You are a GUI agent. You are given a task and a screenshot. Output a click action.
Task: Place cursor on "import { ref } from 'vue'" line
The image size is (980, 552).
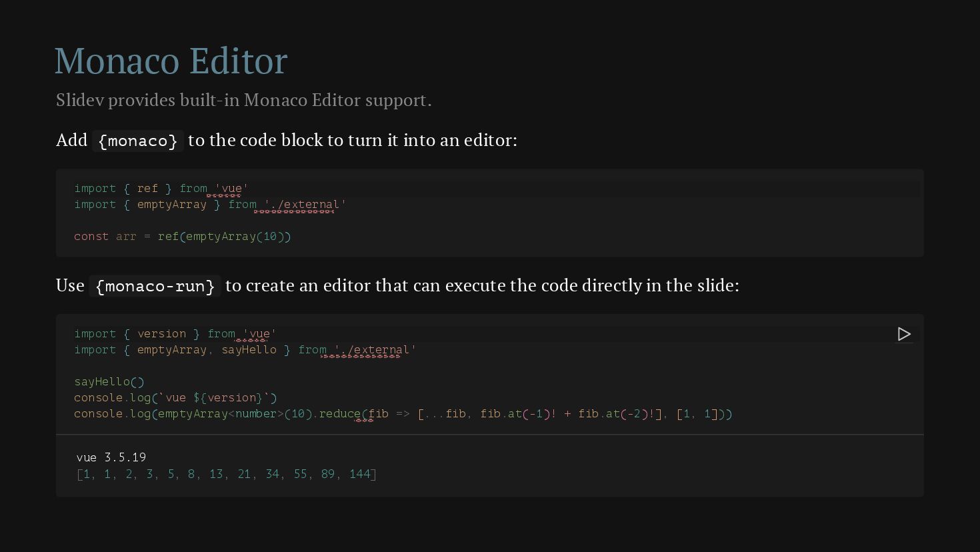click(161, 189)
